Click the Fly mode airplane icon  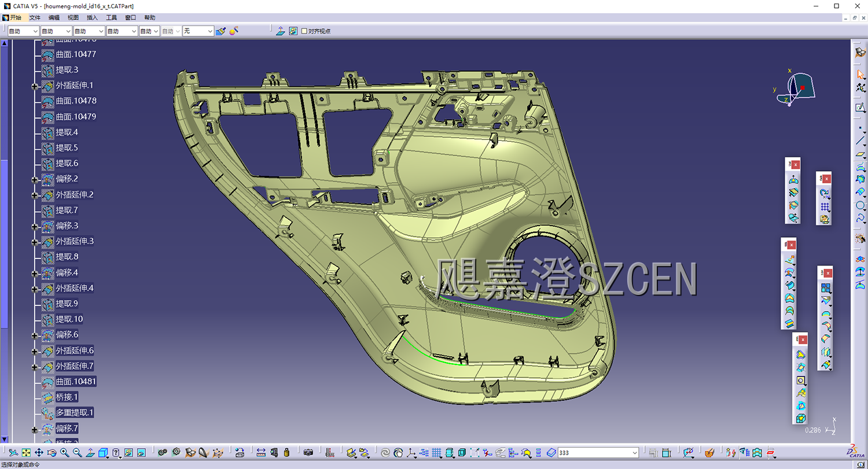coord(13,452)
